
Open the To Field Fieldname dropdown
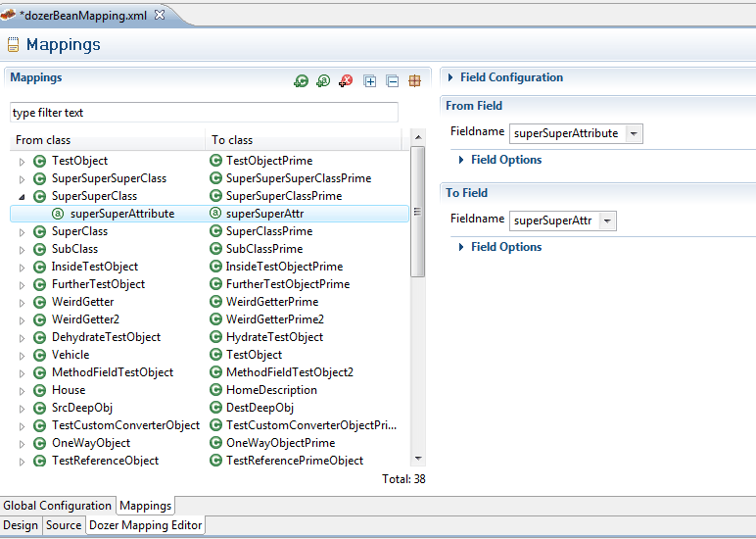pyautogui.click(x=607, y=221)
